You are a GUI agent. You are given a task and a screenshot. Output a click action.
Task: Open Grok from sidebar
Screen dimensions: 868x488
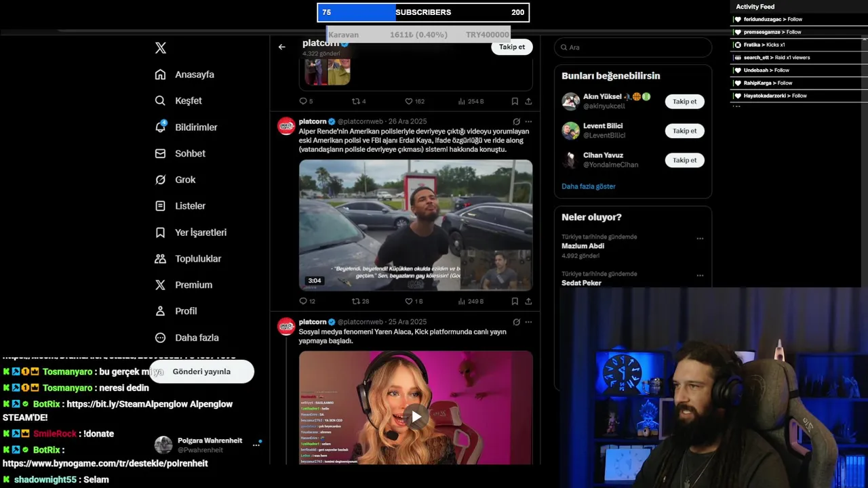coord(175,180)
